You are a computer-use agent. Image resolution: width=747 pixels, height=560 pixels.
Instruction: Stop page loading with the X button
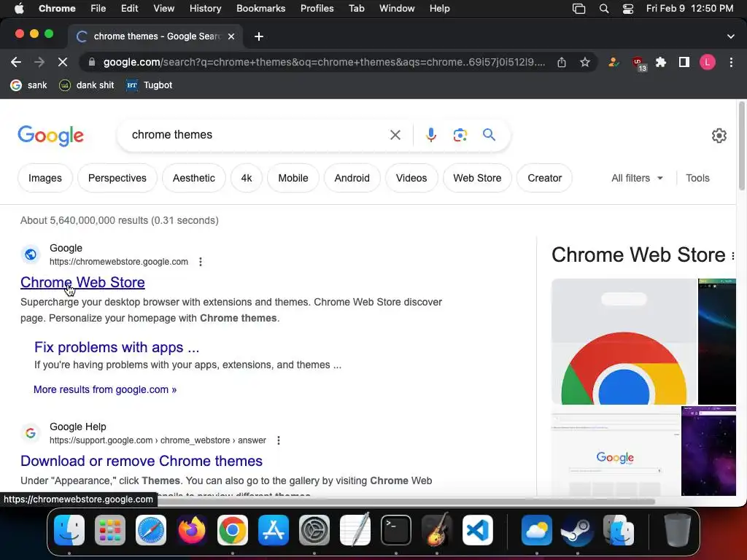pyautogui.click(x=63, y=62)
